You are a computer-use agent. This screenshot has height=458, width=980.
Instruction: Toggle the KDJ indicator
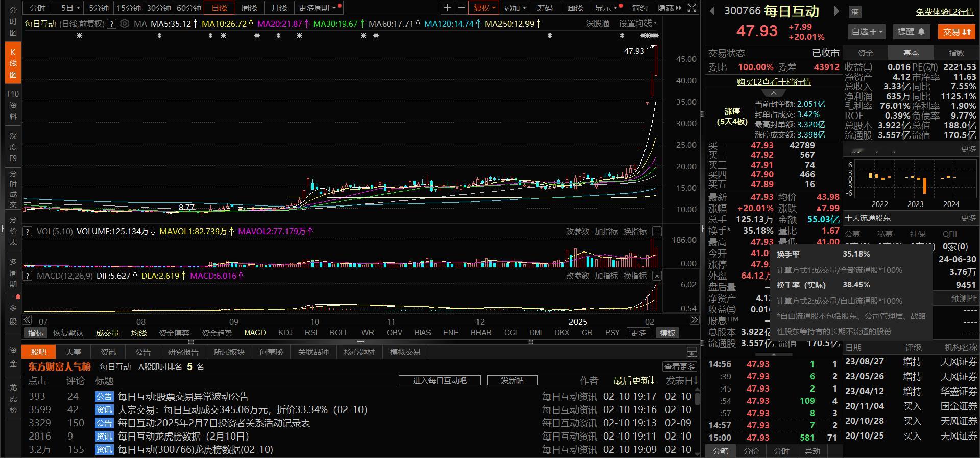(285, 333)
